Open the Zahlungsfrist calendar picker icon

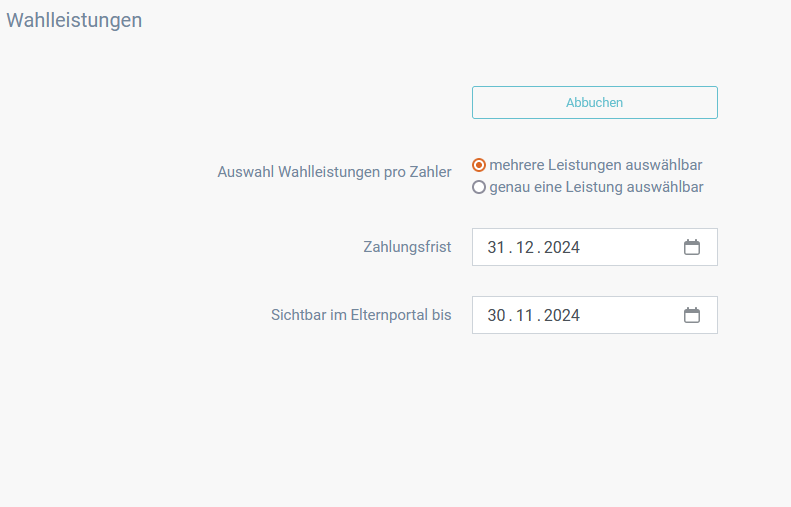click(692, 247)
